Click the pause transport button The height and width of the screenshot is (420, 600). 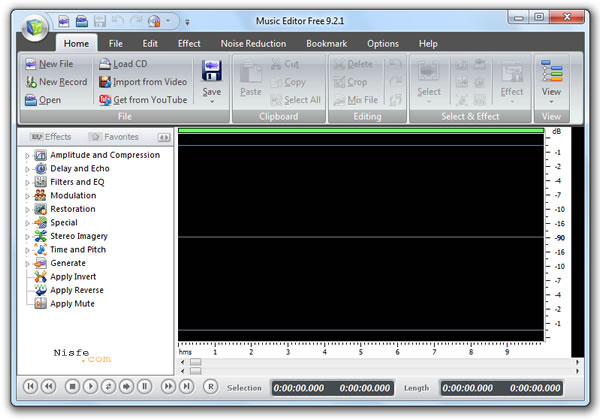(145, 387)
